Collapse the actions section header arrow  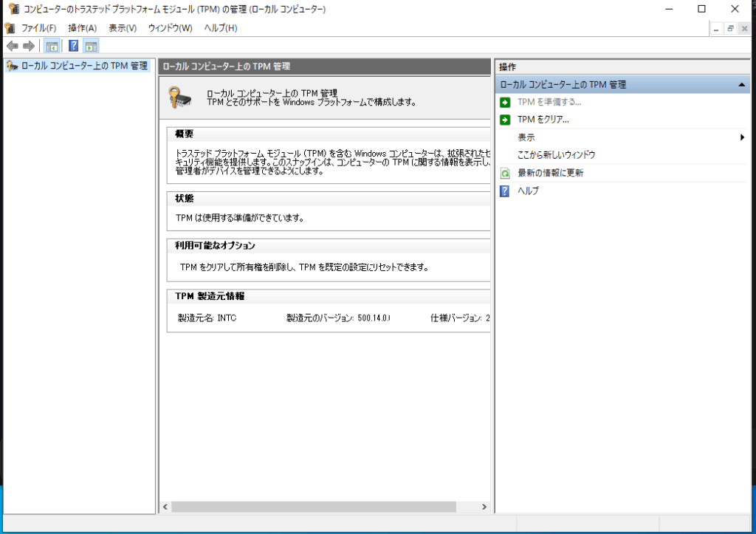click(740, 85)
